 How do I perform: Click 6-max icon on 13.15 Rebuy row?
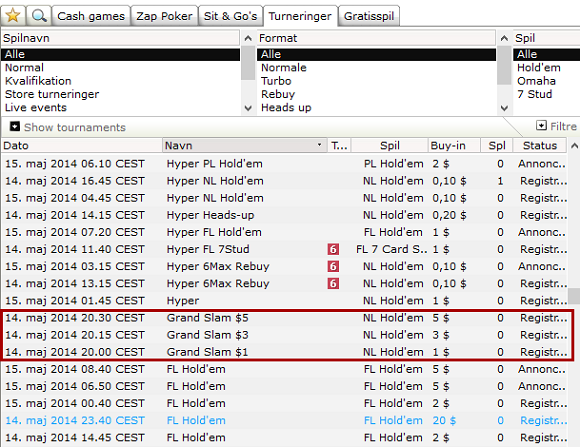pyautogui.click(x=333, y=283)
